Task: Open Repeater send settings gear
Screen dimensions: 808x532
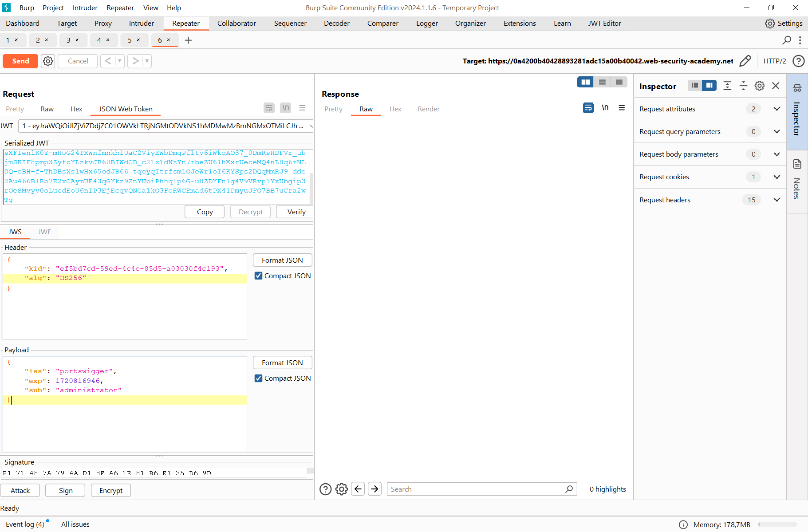Action: coord(48,61)
